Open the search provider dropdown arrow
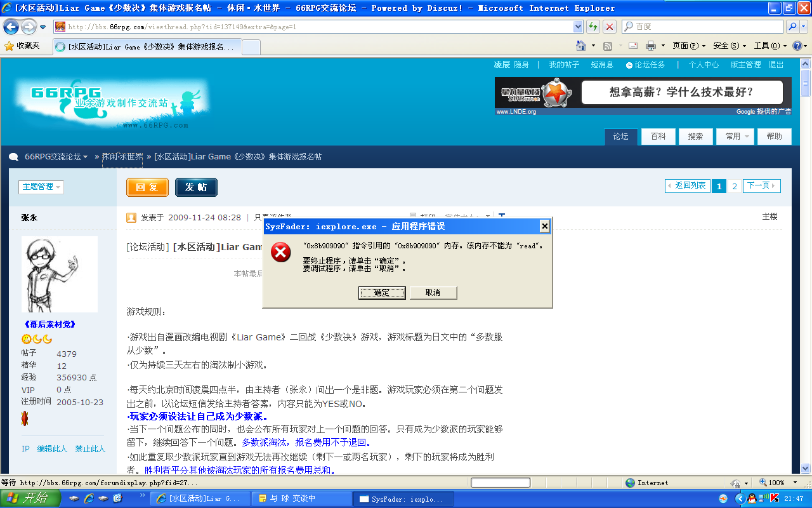This screenshot has width=812, height=508. click(x=804, y=27)
